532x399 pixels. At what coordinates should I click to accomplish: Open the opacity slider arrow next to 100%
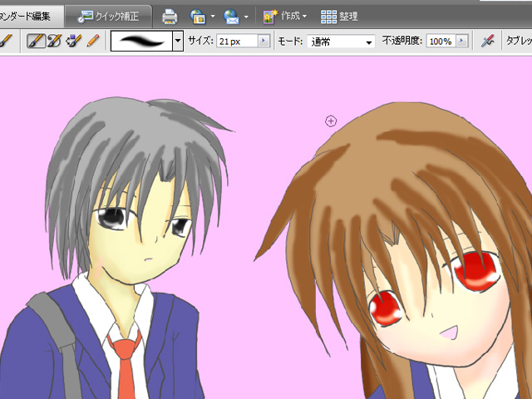(x=461, y=41)
